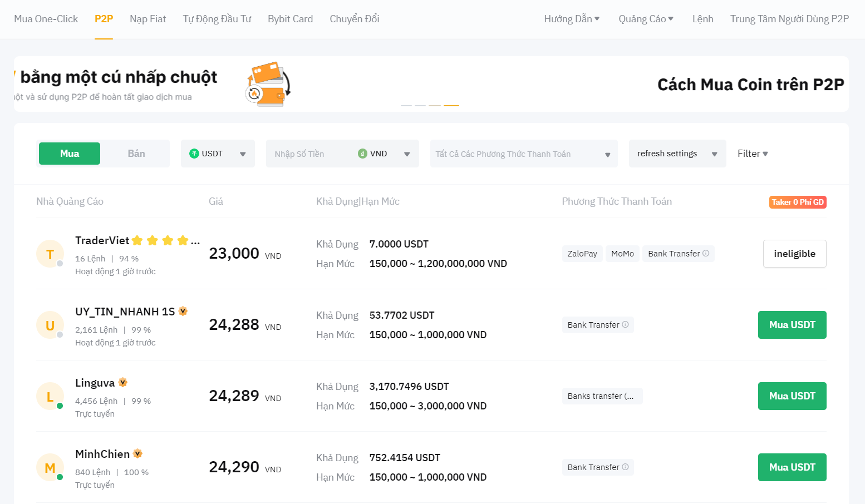This screenshot has width=865, height=504.
Task: Click Mua USDT on UY_TIN_NHANH 1S listing
Action: coord(792,325)
